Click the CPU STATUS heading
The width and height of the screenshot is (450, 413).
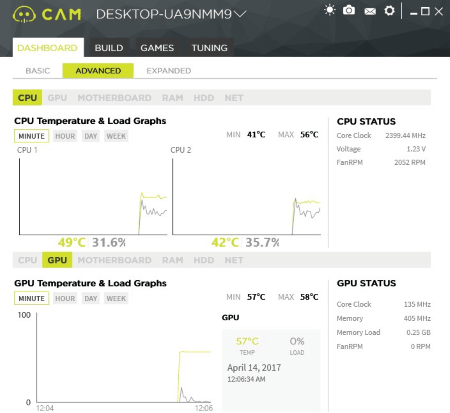366,121
